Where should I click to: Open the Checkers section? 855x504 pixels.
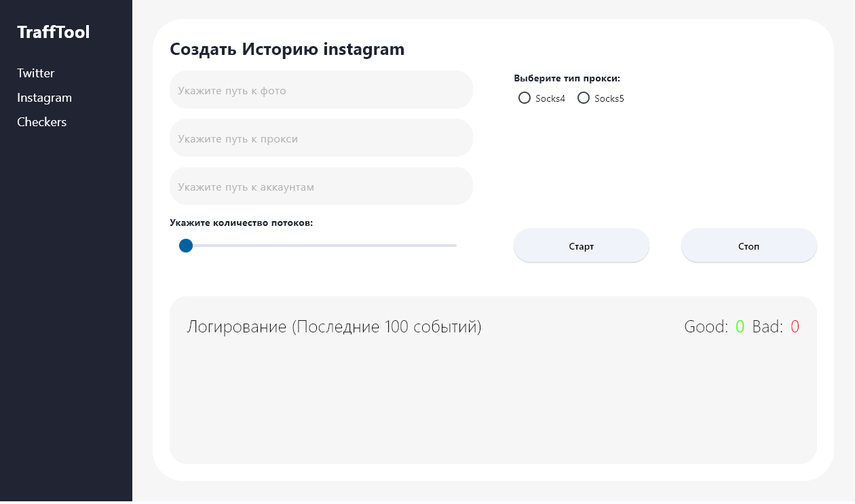[41, 122]
